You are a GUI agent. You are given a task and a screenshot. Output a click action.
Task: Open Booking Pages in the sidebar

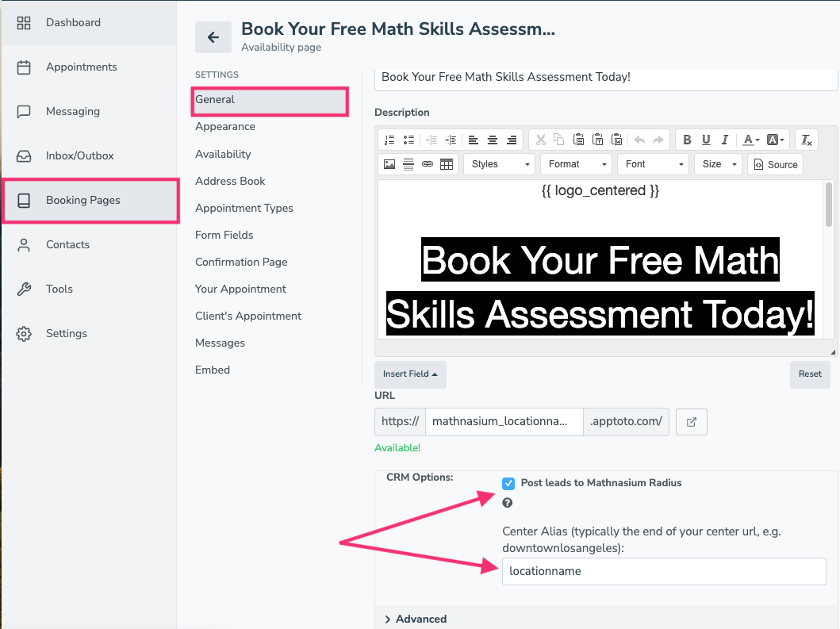(x=90, y=201)
